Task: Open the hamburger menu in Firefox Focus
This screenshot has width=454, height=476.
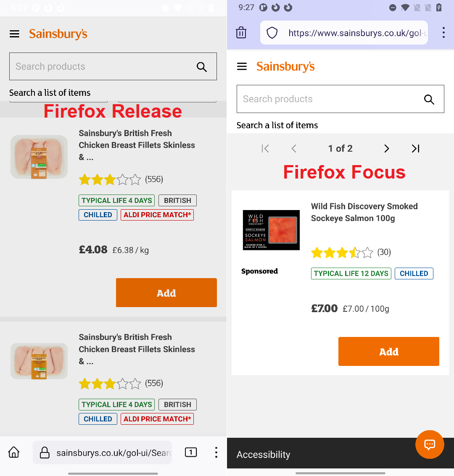Action: (x=242, y=66)
